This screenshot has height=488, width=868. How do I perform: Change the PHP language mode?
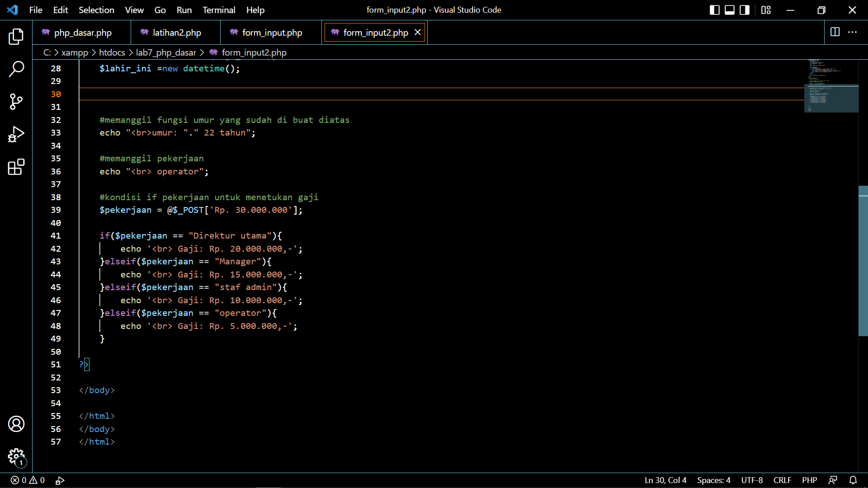tap(810, 480)
